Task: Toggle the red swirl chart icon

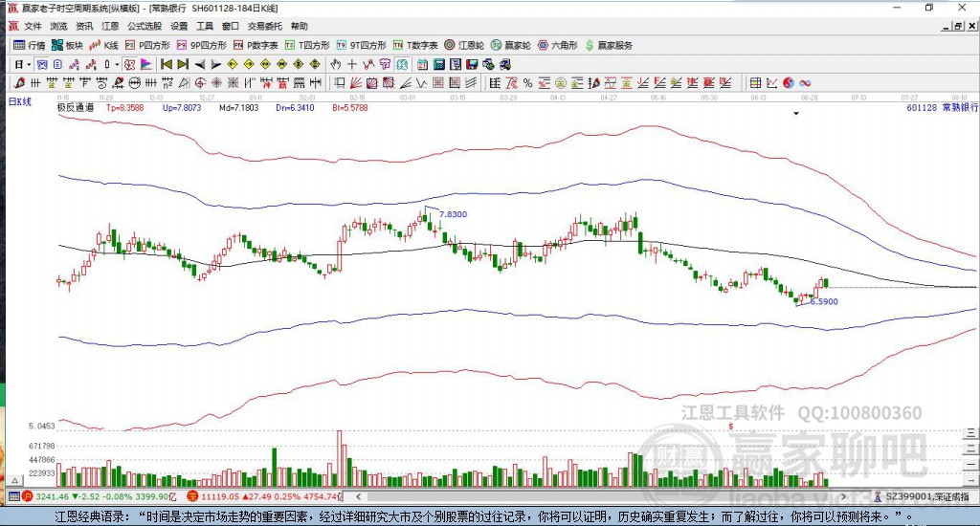Action: pyautogui.click(x=129, y=64)
